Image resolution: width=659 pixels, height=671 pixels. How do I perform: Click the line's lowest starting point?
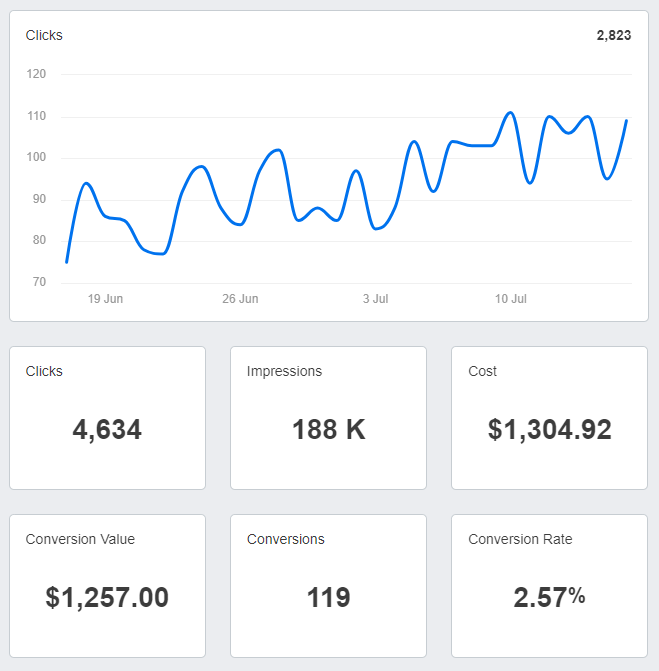(x=67, y=262)
